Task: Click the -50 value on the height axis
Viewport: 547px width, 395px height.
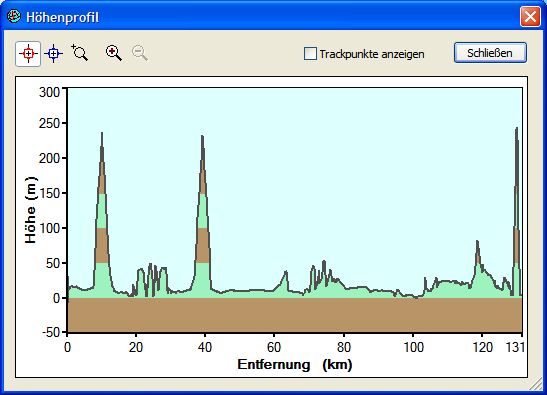Action: click(x=52, y=332)
